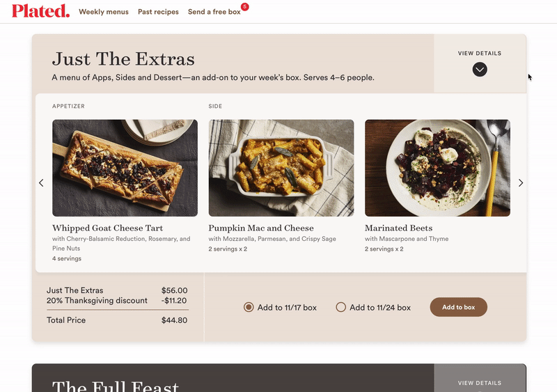
Task: Click the right carousel arrow
Action: [520, 183]
